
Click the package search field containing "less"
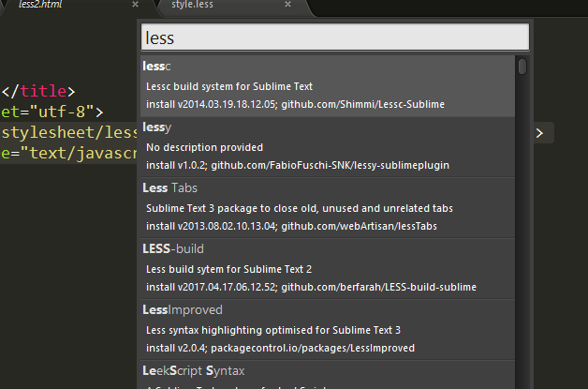pos(335,37)
